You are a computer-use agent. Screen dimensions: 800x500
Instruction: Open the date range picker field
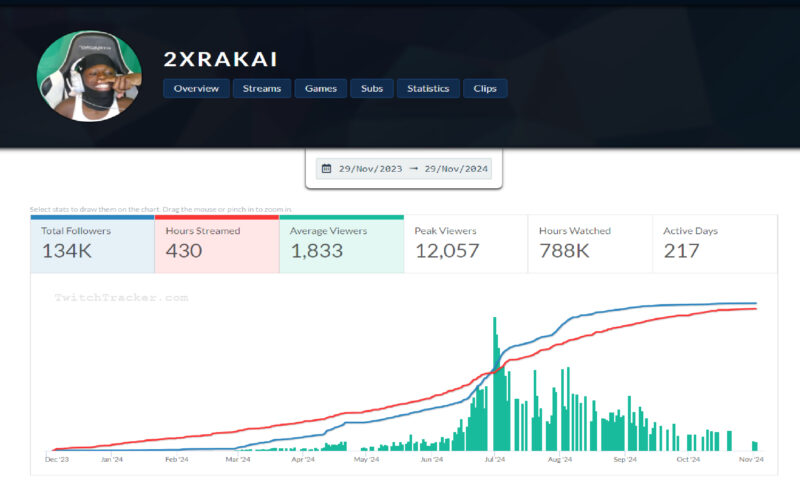(404, 168)
